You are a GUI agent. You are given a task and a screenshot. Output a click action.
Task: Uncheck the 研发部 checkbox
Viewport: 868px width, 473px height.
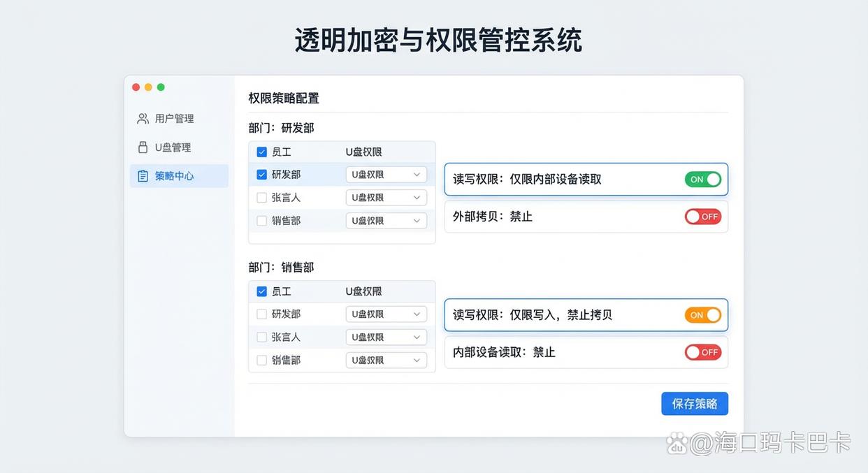point(261,174)
